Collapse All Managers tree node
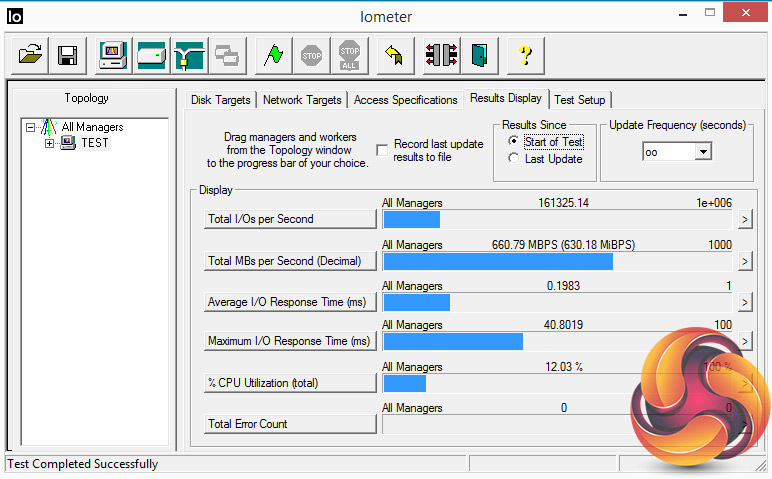 pos(31,128)
